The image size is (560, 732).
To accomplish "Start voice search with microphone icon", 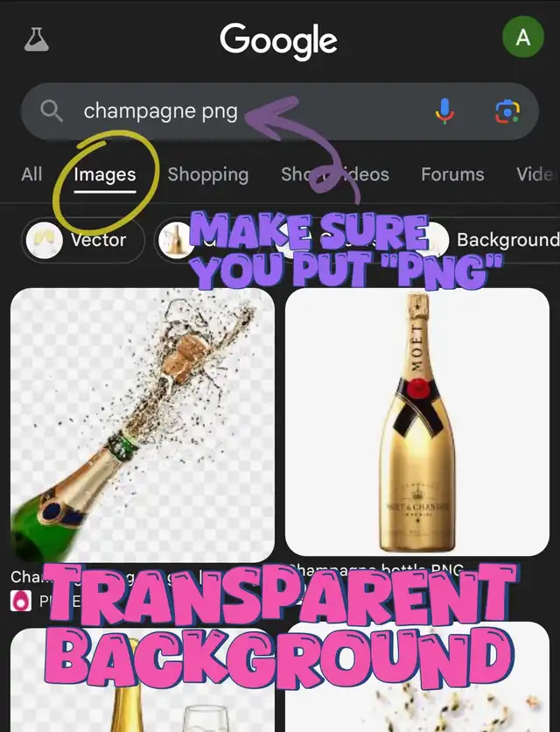I will [x=444, y=111].
